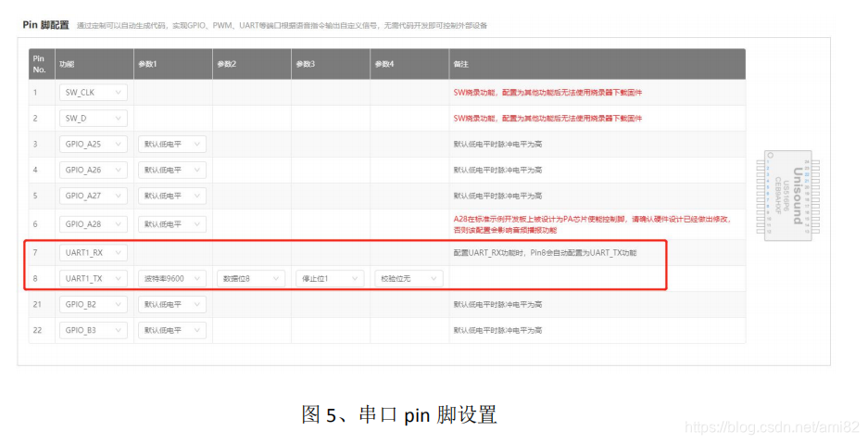868x444 pixels.
Task: Expand the GPIO_A26 function dropdown
Action: coord(93,170)
